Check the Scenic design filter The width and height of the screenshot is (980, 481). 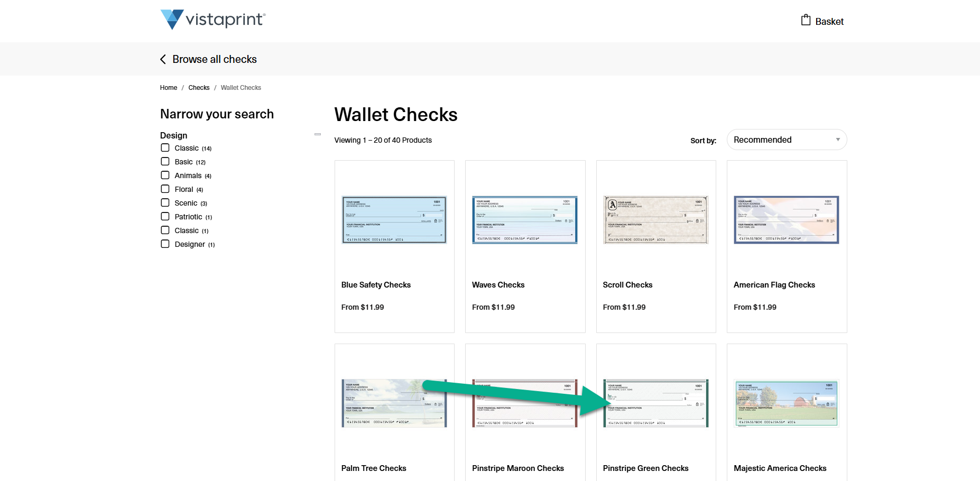pyautogui.click(x=165, y=203)
